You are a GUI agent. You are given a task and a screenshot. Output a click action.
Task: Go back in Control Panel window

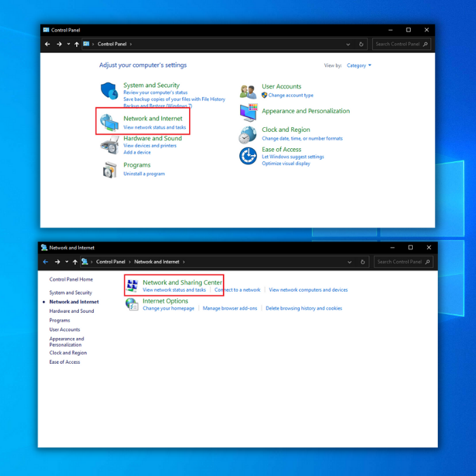pyautogui.click(x=48, y=44)
